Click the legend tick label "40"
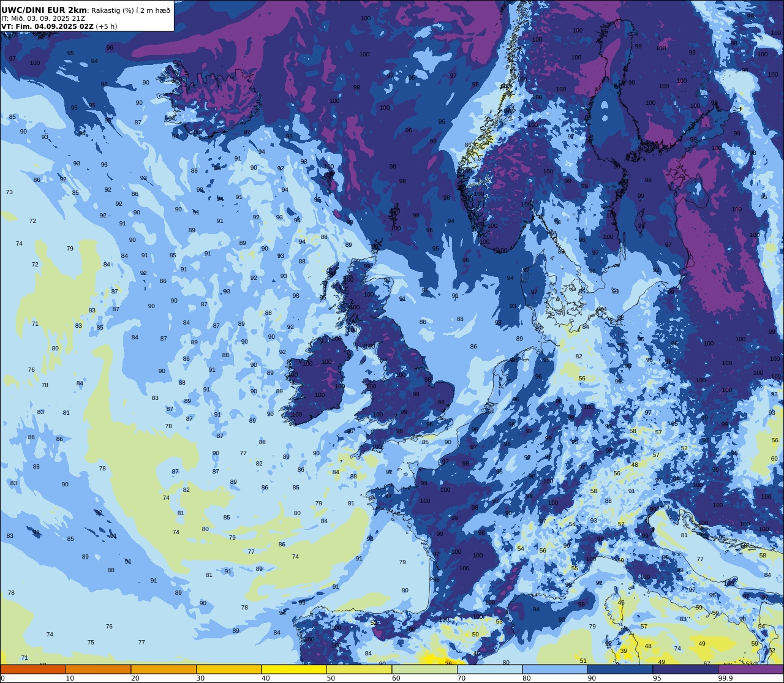 point(265,678)
